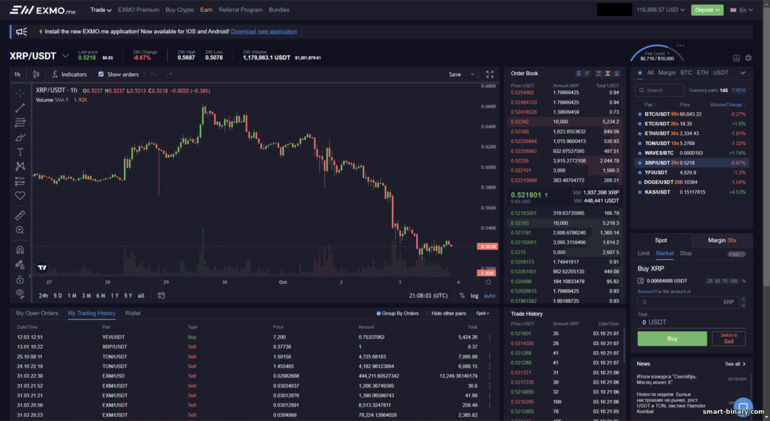770x421 pixels.
Task: Open the Margin 30x trading tab
Action: point(721,240)
